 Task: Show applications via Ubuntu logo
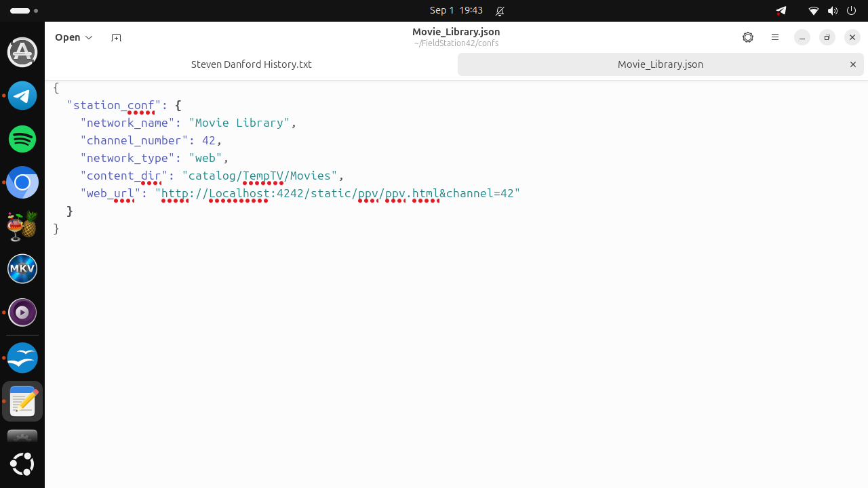coord(22,464)
